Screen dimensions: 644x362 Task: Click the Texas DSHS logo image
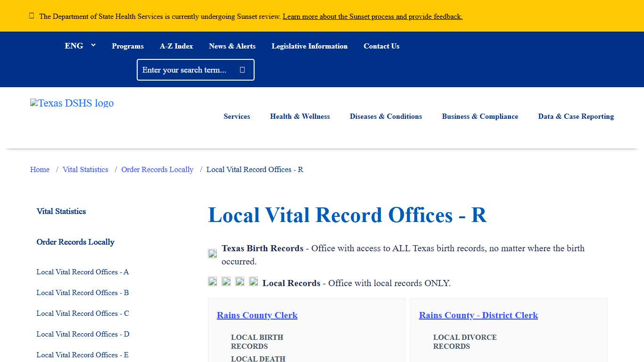click(71, 103)
